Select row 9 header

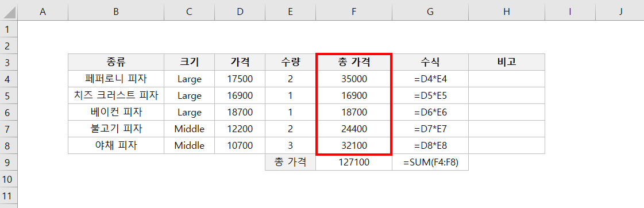point(9,162)
